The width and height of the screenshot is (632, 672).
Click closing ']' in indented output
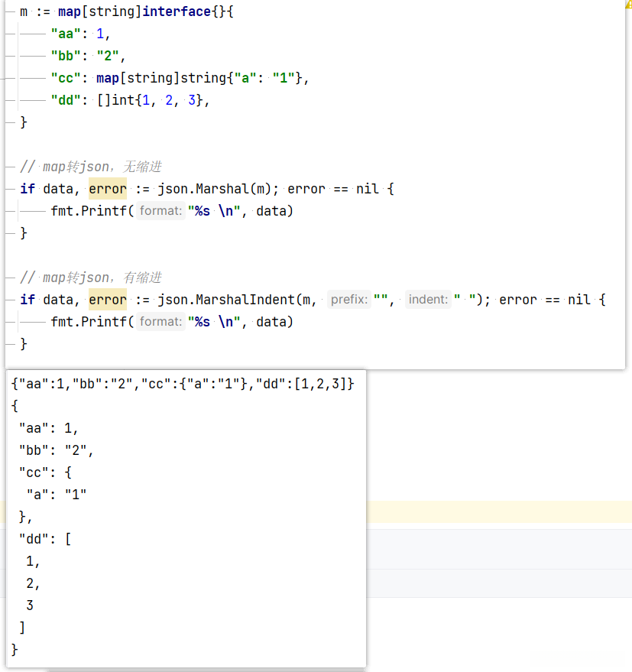coord(22,628)
